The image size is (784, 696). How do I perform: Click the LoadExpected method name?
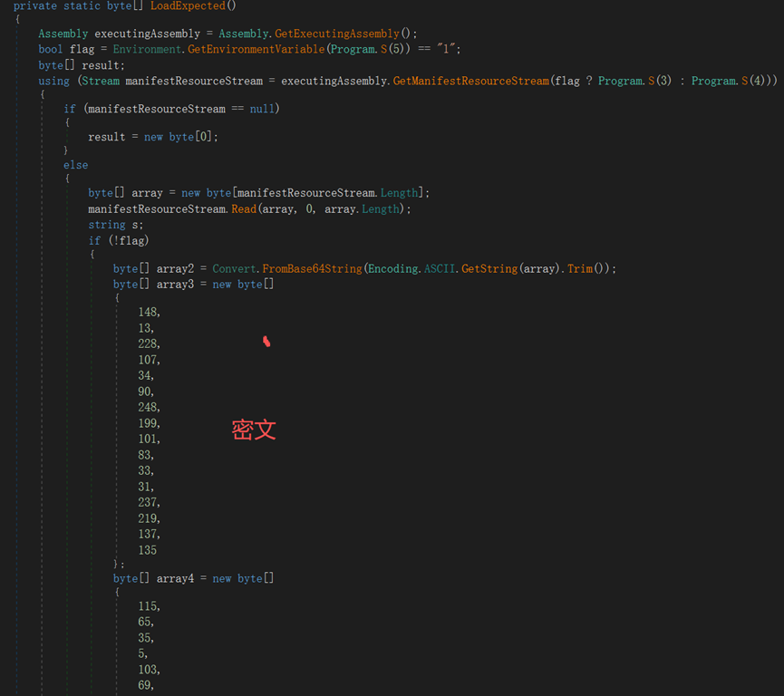pyautogui.click(x=187, y=6)
